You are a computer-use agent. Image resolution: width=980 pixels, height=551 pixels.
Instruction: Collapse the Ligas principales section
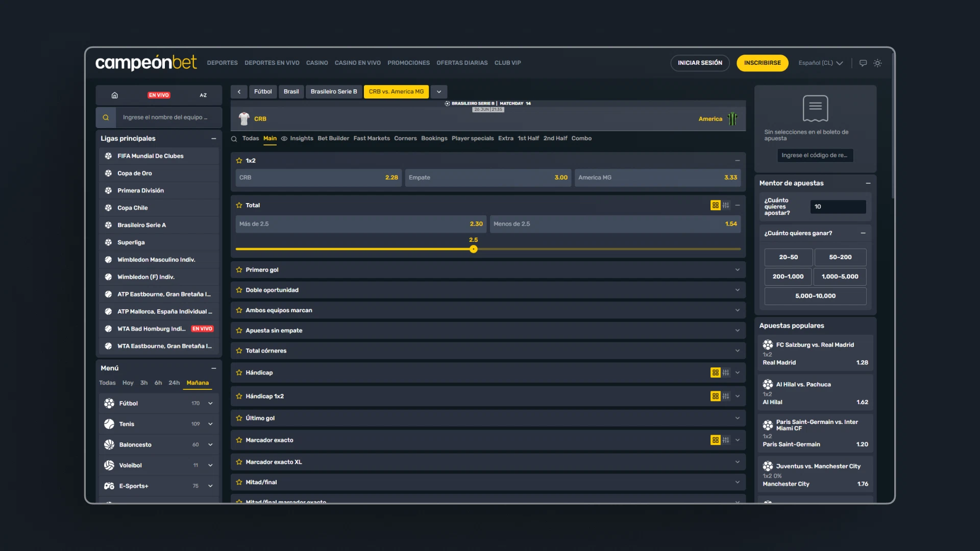click(214, 139)
